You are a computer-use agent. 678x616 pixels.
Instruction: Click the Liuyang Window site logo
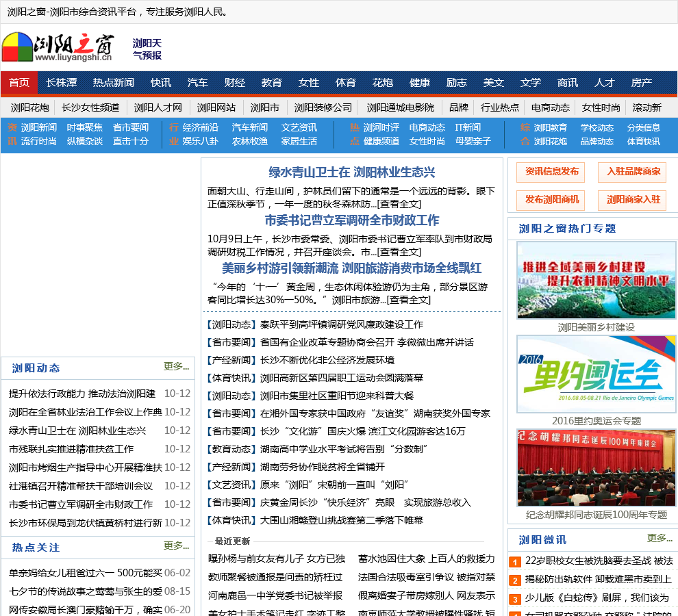pos(58,47)
